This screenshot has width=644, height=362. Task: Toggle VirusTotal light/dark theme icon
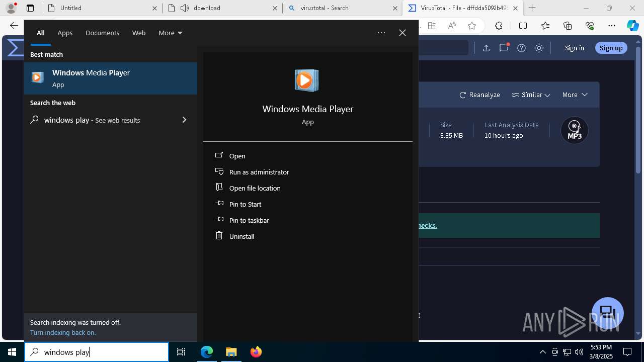(x=539, y=48)
